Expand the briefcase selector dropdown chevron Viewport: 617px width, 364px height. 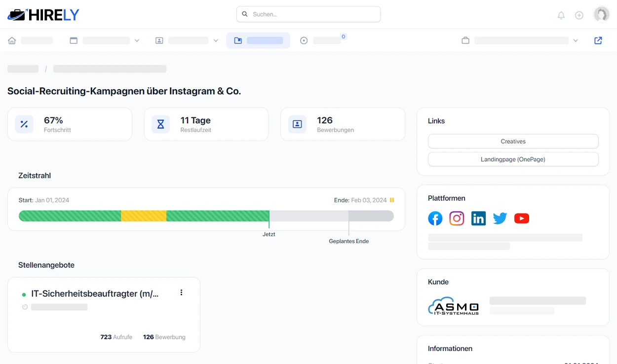pos(576,40)
